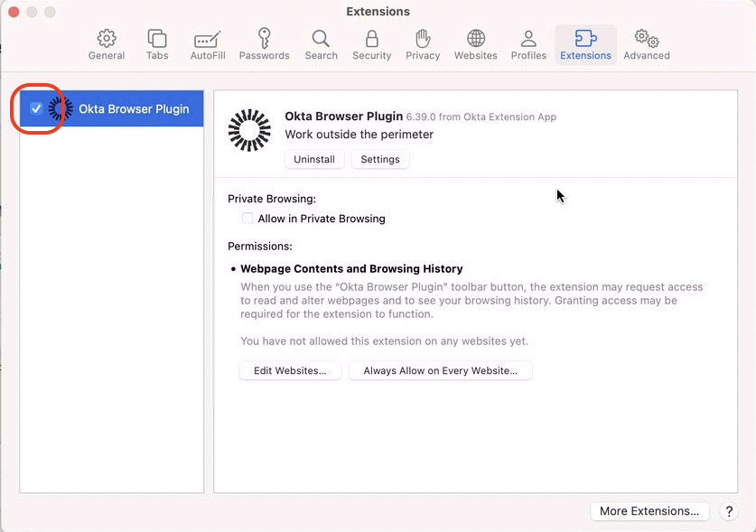Open Profiles preferences pane

pyautogui.click(x=528, y=45)
